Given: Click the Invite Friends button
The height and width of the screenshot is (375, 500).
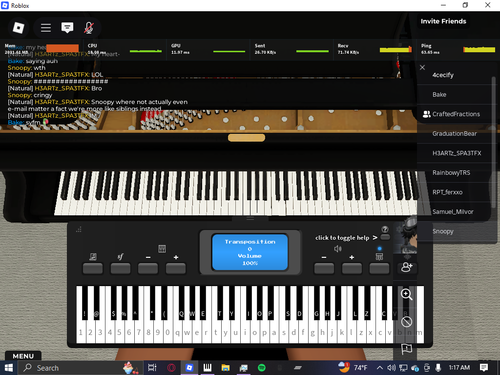Looking at the screenshot, I should pyautogui.click(x=443, y=21).
